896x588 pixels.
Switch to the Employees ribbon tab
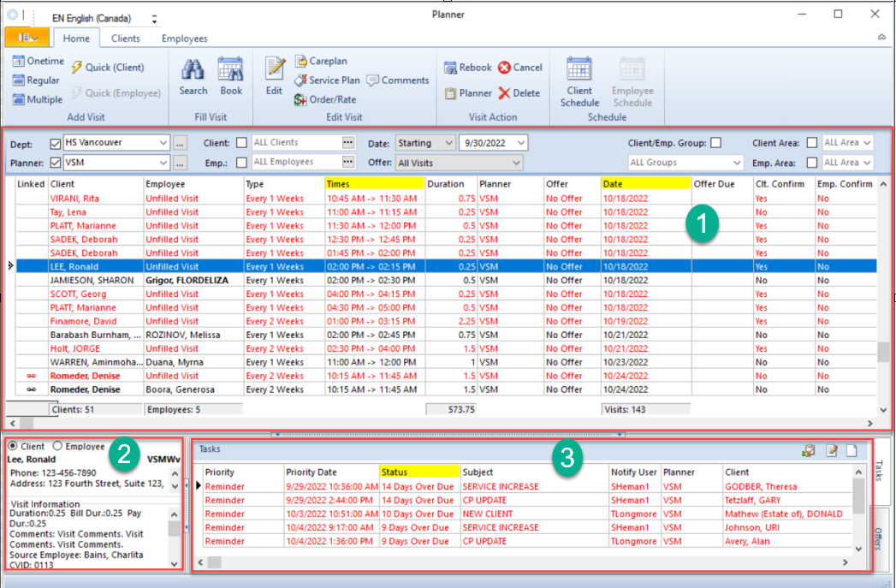pos(183,38)
